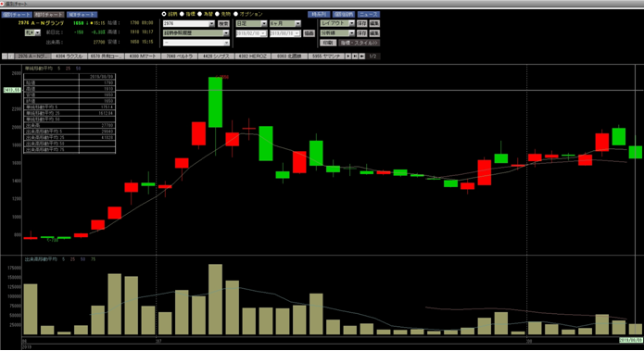Click the 2019/08/09 date header in the data table
Image resolution: width=644 pixels, height=351 pixels.
101,77
